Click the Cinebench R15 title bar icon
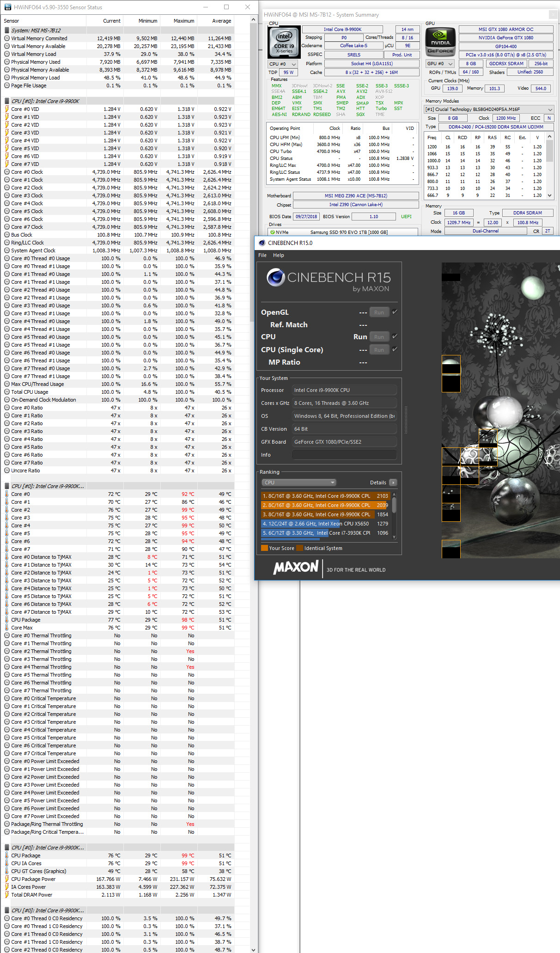The width and height of the screenshot is (560, 953). click(x=262, y=243)
